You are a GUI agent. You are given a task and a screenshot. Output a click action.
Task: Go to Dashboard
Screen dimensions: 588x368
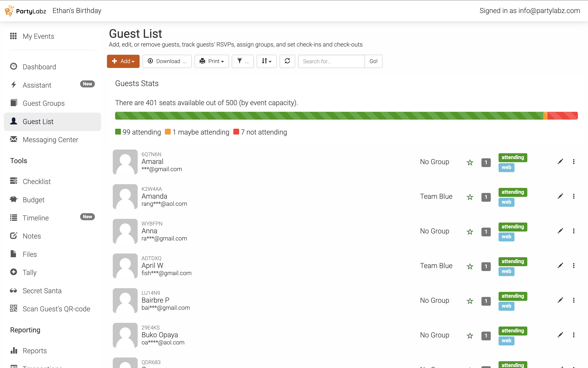[x=52, y=67]
